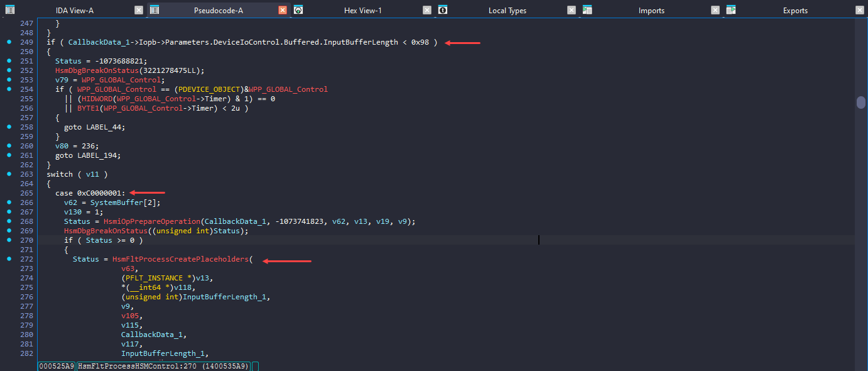Screen dimensions: 868x371
Task: Click case 0xC0000001 constant on line 265
Action: point(100,193)
